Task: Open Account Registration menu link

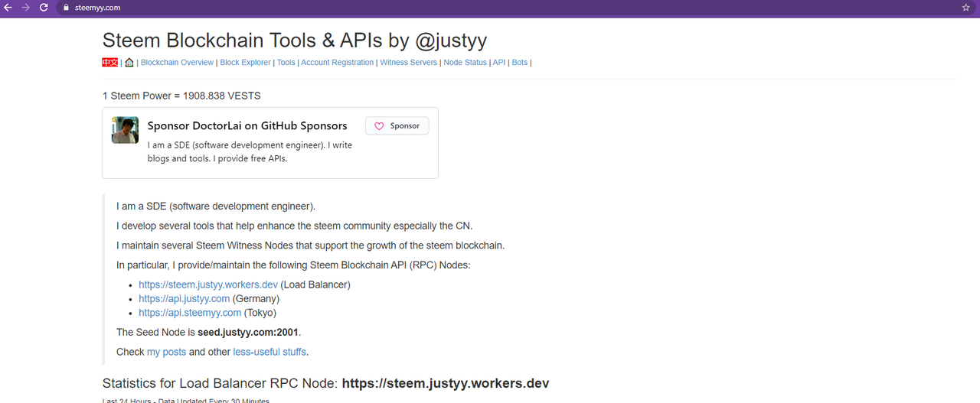Action: 337,63
